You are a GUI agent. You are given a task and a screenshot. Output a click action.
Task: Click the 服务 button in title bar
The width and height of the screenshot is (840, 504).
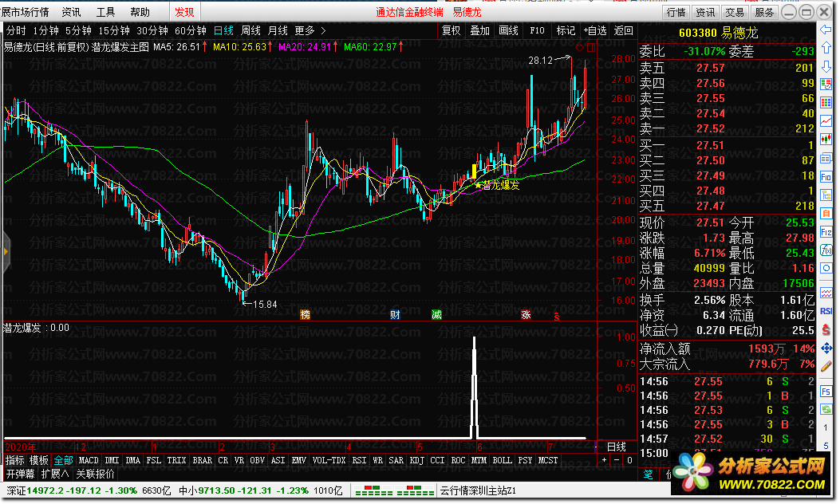764,12
